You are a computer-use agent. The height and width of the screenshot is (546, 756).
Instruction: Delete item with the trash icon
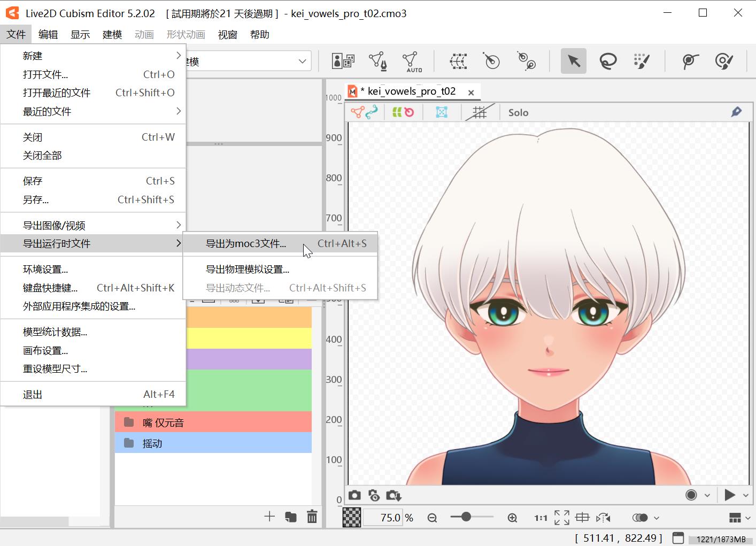pyautogui.click(x=312, y=517)
